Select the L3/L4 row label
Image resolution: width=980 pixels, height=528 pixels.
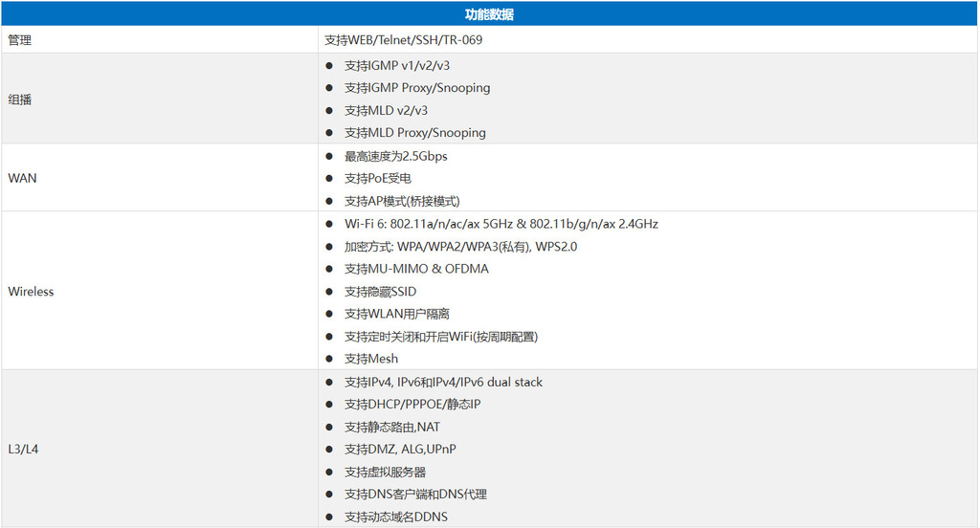click(x=23, y=450)
